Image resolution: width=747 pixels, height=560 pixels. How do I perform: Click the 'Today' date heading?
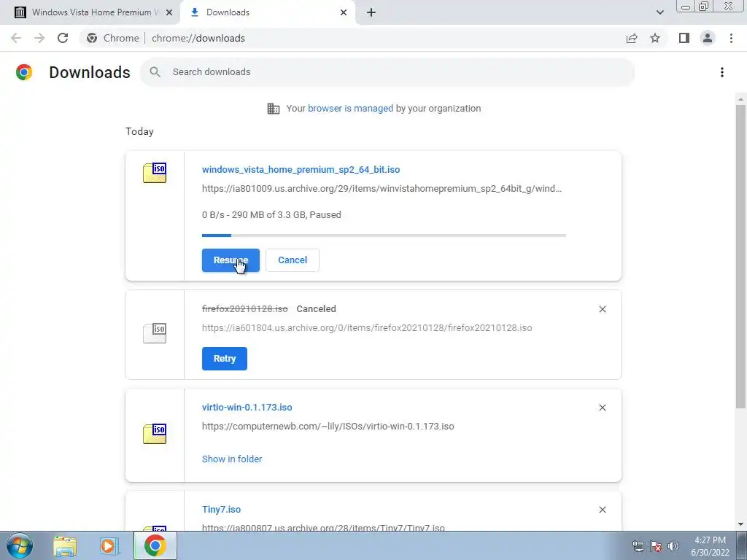click(x=139, y=131)
